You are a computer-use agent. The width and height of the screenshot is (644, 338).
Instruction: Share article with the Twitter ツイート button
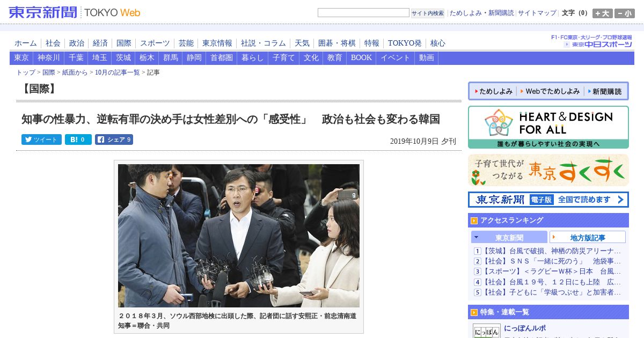[41, 139]
